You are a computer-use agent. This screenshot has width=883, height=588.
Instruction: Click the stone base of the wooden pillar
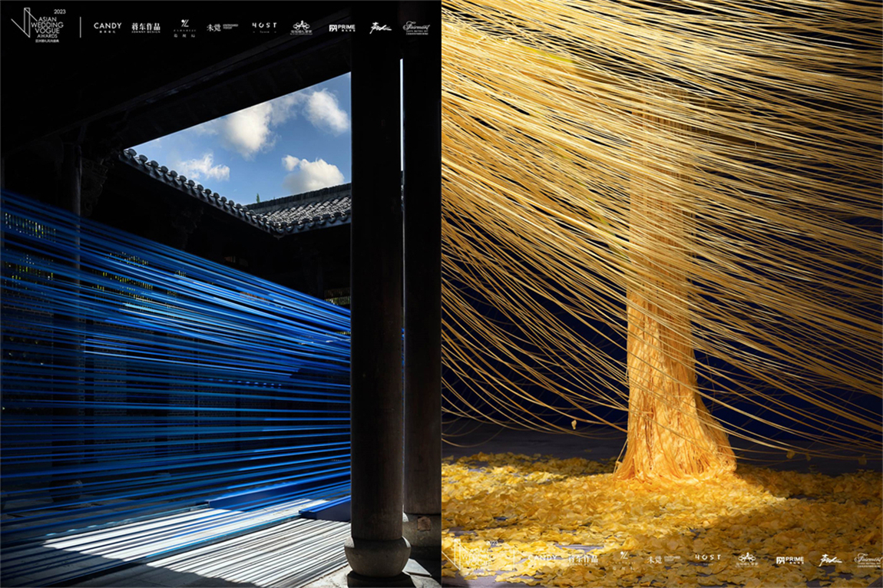(376, 557)
